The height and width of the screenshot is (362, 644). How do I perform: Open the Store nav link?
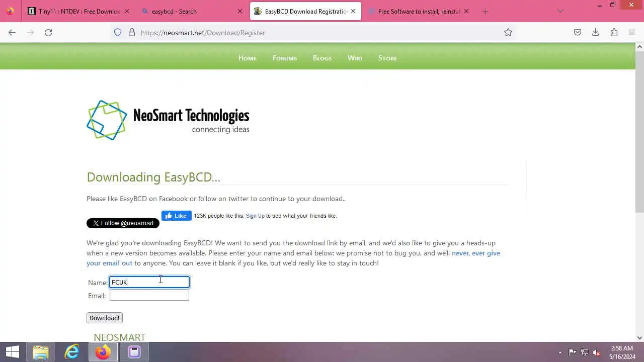(x=387, y=58)
